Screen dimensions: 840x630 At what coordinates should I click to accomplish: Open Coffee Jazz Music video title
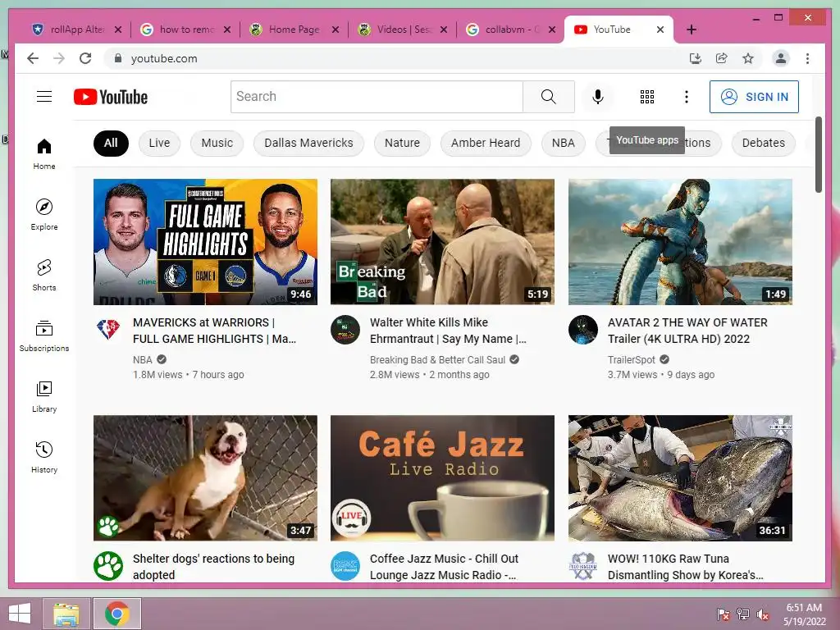(444, 567)
